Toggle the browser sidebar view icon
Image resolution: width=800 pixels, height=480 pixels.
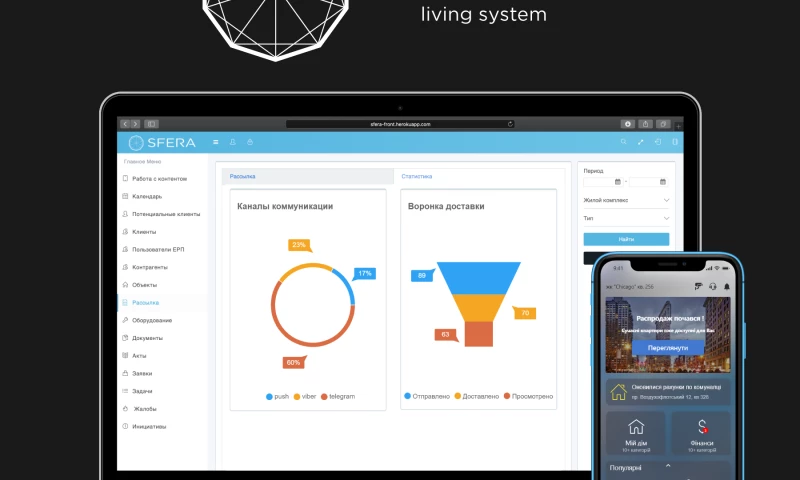[x=152, y=124]
